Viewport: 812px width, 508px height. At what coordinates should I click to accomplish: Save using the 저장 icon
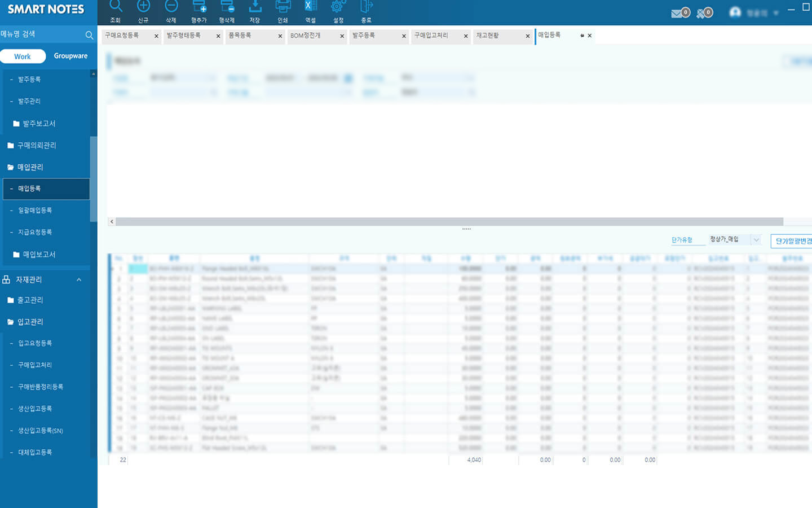(x=255, y=8)
